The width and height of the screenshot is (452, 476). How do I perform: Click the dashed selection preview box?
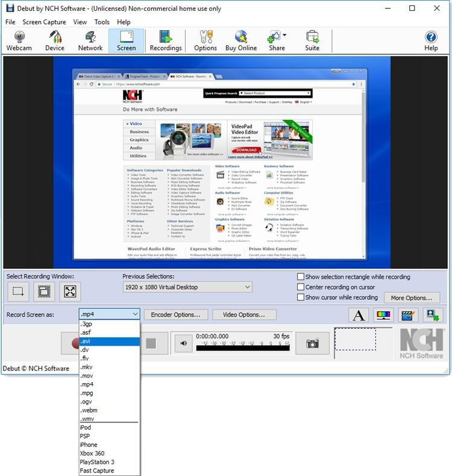coord(355,339)
